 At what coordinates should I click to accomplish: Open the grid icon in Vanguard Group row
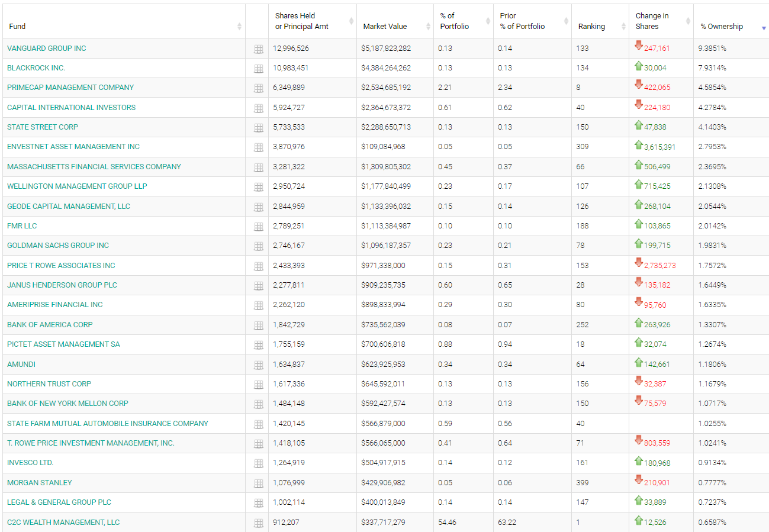(258, 49)
